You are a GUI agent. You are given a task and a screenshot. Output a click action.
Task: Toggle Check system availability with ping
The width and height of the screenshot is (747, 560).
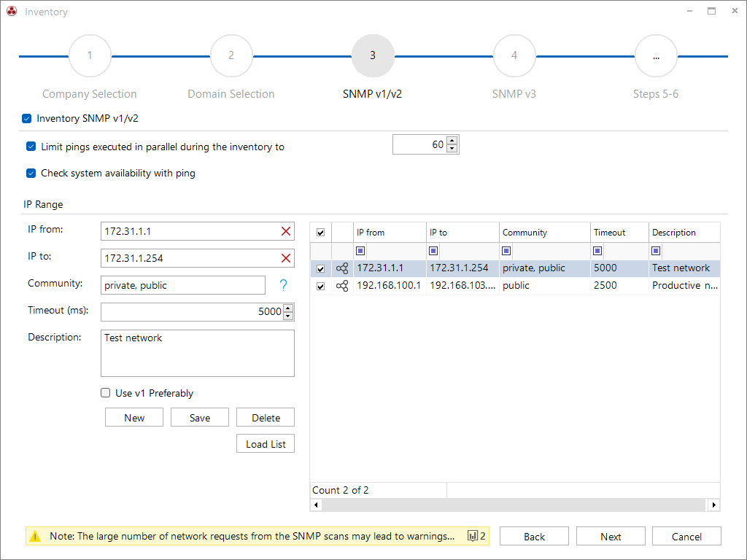(x=31, y=173)
